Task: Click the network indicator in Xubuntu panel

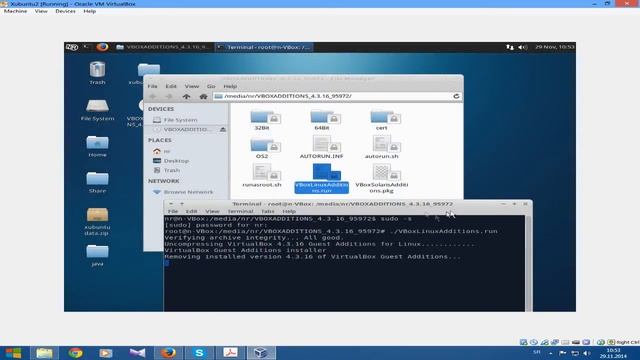Action: [510, 47]
